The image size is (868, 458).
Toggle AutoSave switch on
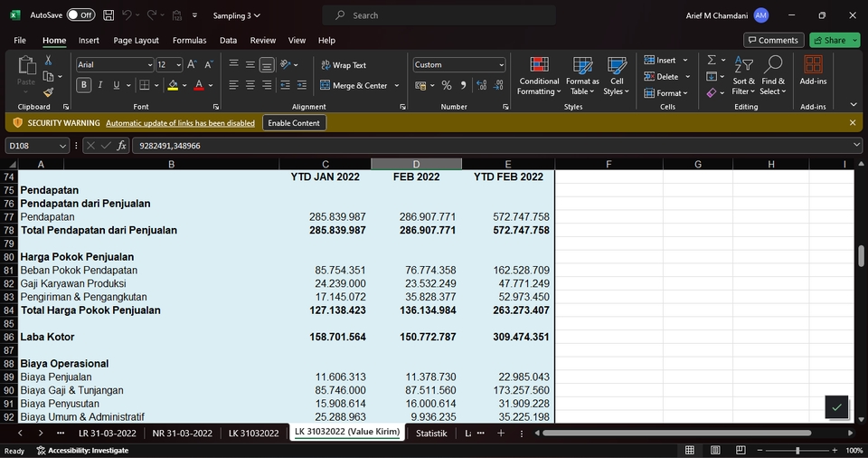pos(80,15)
